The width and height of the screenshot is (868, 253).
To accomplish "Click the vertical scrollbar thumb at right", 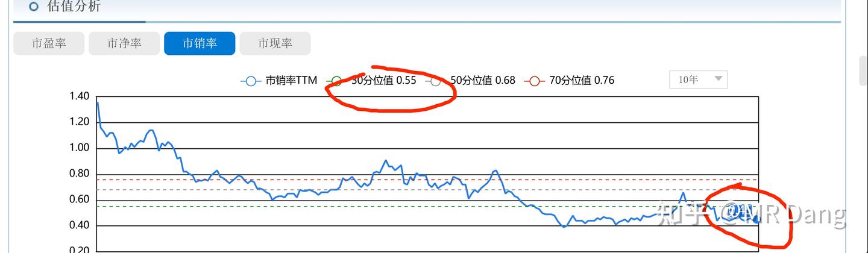I will pos(863,71).
